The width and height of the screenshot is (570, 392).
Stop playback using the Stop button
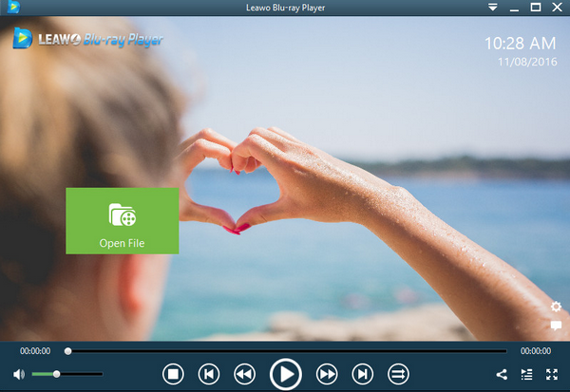(173, 374)
